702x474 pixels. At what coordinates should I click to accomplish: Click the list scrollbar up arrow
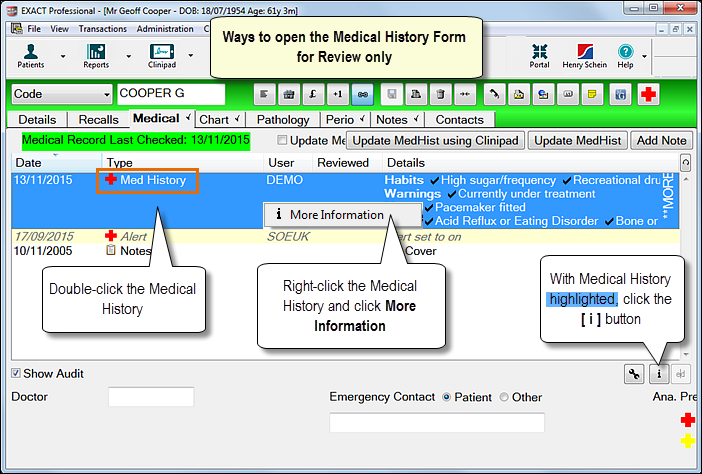[685, 179]
